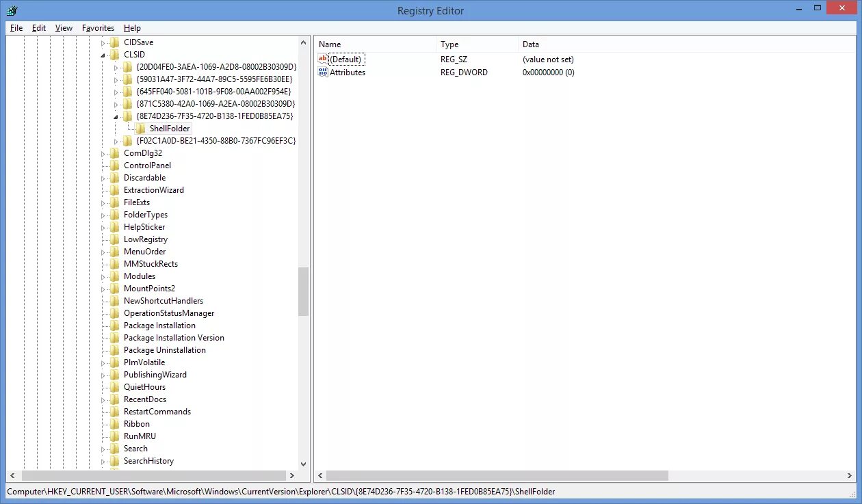Expand the {F02C1A0D-BE21-4350-88B0-7367FC96EF3C} key
Screen dimensions: 862x504
click(116, 141)
